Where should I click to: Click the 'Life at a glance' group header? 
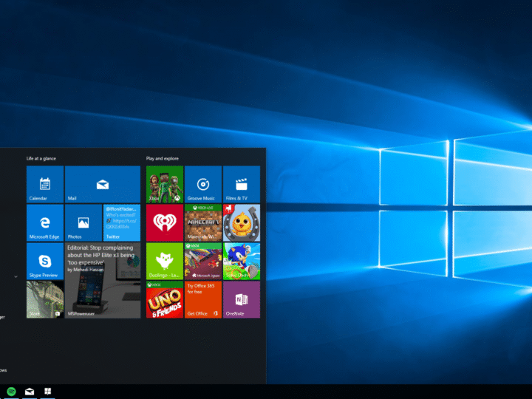click(41, 158)
